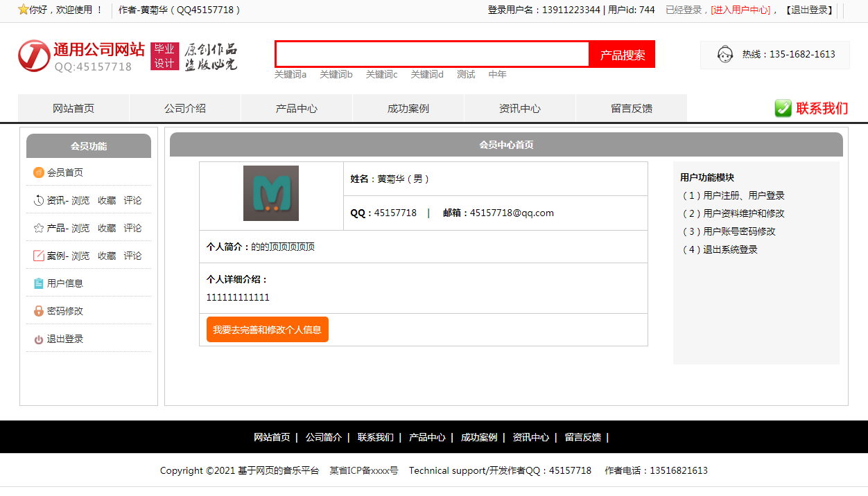Screen dimensions: 868x496
Task: Open the 成功案例 navigation tab
Action: click(408, 108)
